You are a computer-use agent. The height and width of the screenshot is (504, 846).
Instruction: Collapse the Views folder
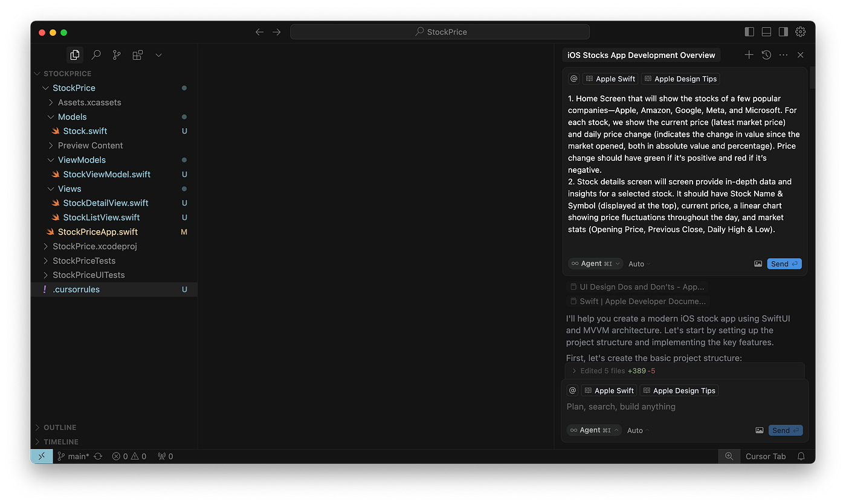(x=114, y=189)
